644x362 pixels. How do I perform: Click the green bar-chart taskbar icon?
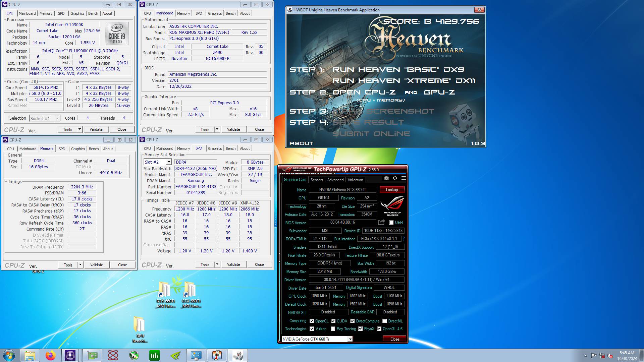pos(155,355)
